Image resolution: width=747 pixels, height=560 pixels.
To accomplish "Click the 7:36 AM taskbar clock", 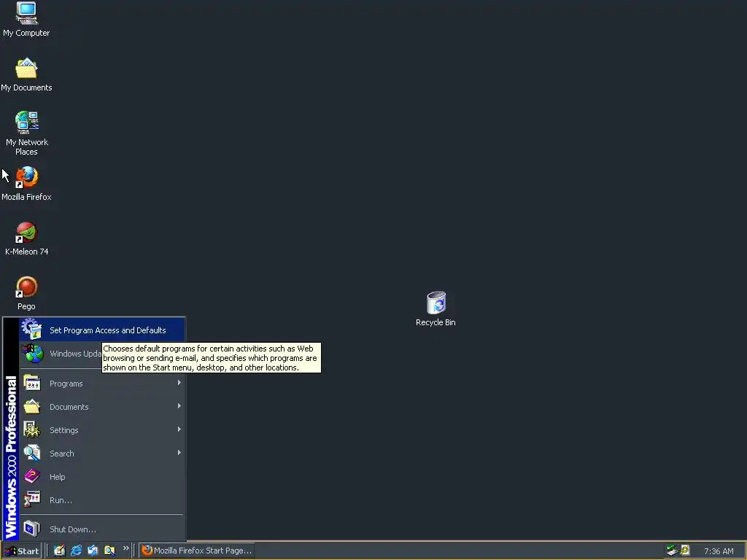I will (x=719, y=551).
